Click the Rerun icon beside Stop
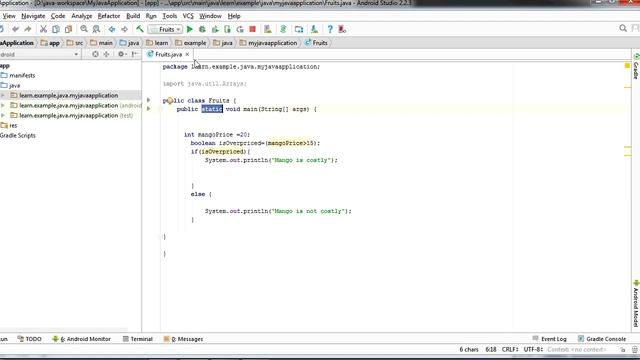Viewport: 640px width, 360px height. pos(240,29)
